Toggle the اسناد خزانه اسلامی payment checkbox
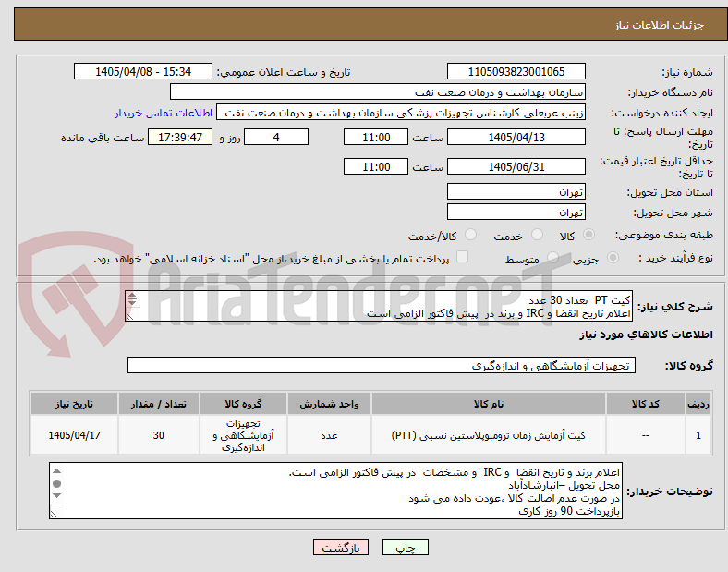The height and width of the screenshot is (572, 728). (x=463, y=257)
